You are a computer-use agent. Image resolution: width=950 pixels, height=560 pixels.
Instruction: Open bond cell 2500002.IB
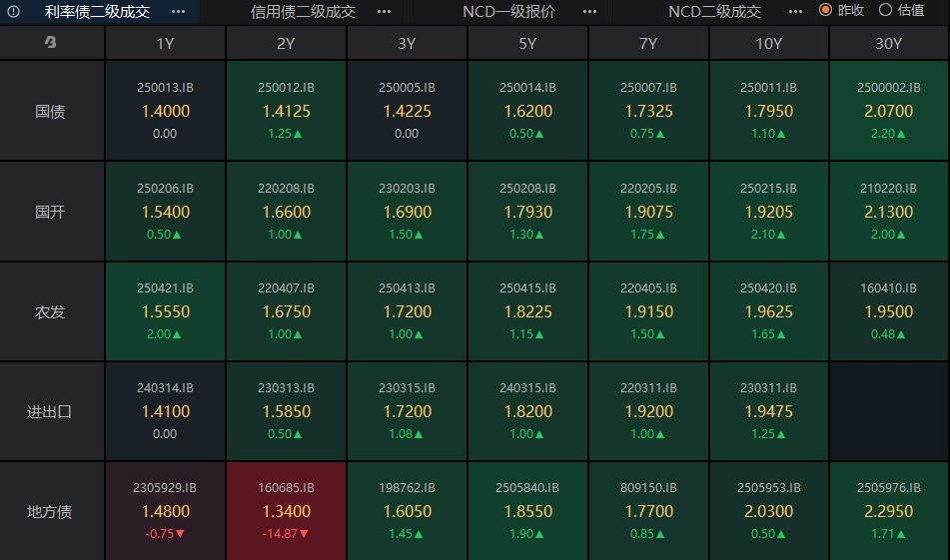click(888, 110)
